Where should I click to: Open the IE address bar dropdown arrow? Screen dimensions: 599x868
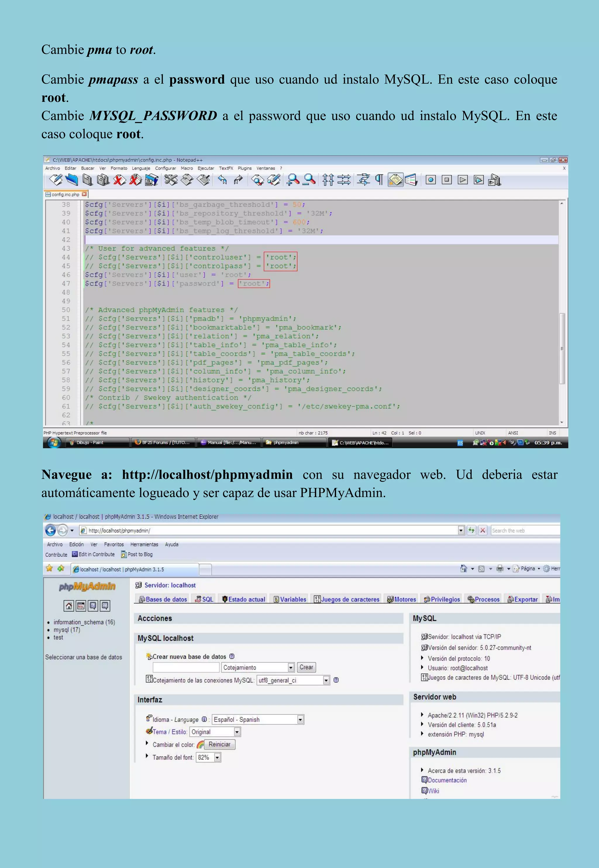(x=461, y=530)
